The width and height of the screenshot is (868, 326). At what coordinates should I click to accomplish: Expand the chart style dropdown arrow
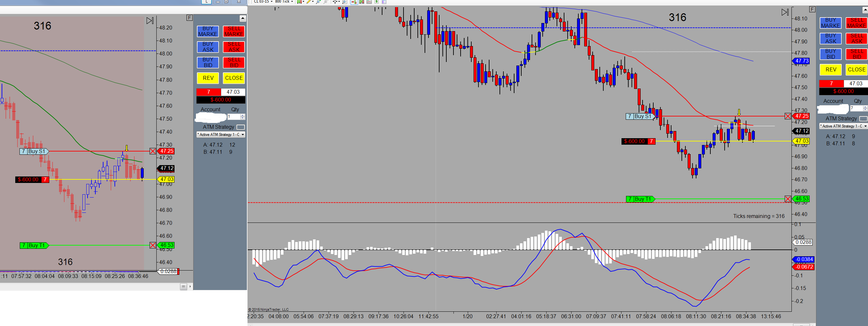(304, 2)
